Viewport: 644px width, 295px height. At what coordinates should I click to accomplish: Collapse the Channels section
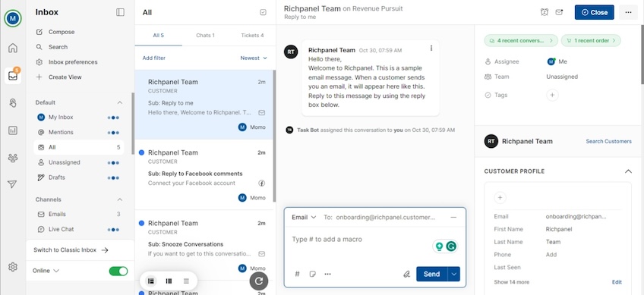point(120,199)
